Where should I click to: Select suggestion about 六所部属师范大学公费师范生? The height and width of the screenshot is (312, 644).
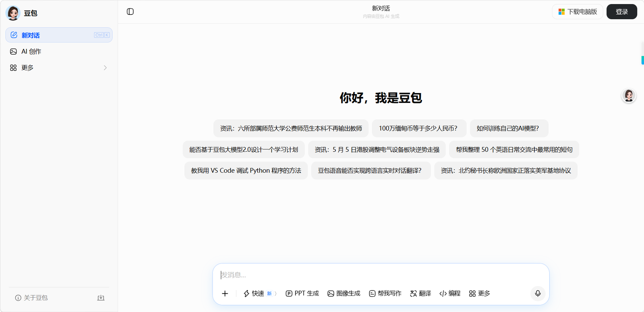[291, 128]
